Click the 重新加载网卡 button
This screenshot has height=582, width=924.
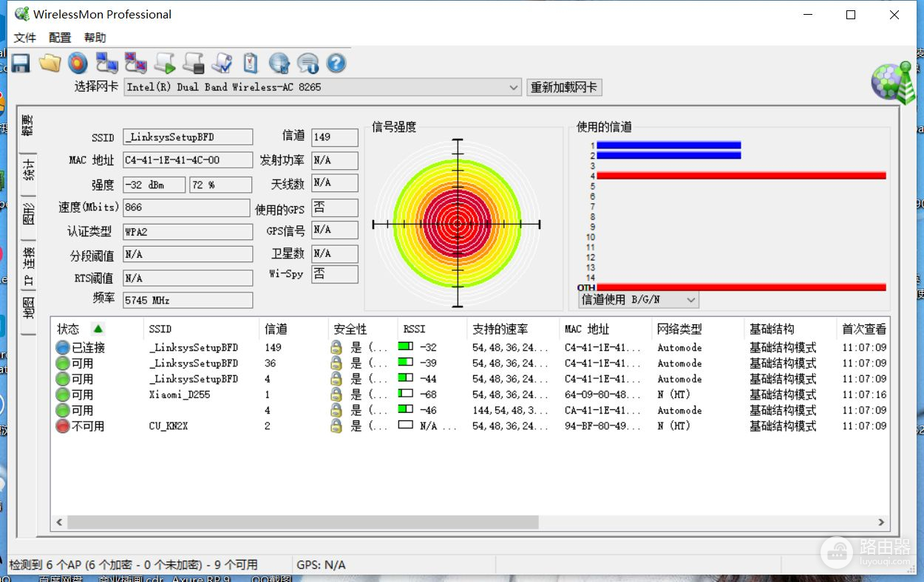(x=565, y=87)
